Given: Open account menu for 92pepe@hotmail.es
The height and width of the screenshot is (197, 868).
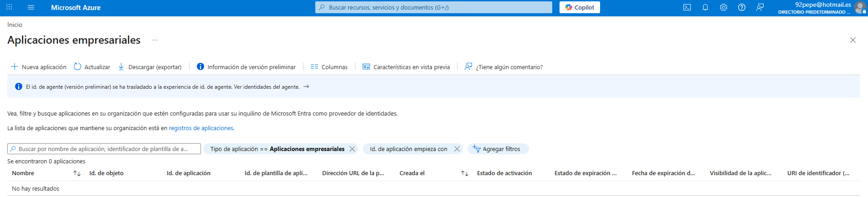Looking at the screenshot, I should [821, 8].
